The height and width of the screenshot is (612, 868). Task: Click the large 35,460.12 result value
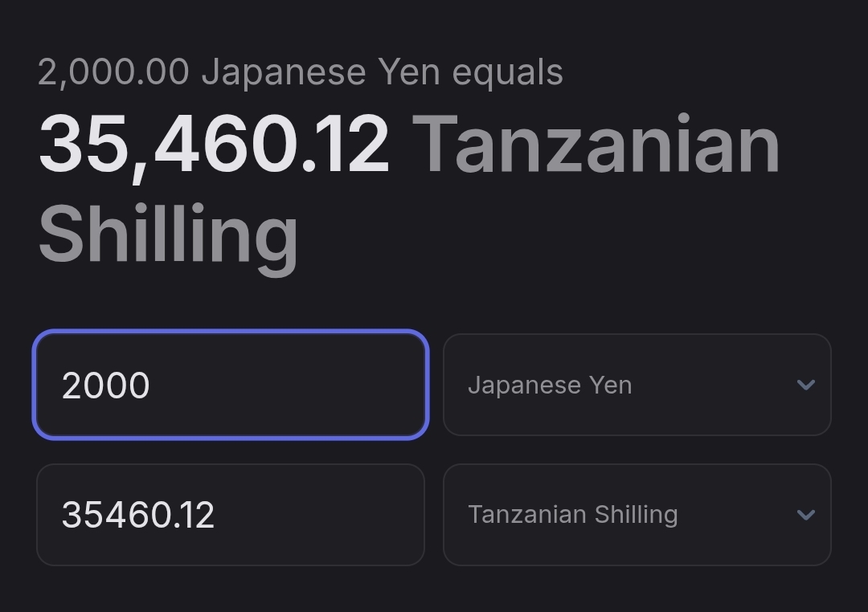(214, 145)
